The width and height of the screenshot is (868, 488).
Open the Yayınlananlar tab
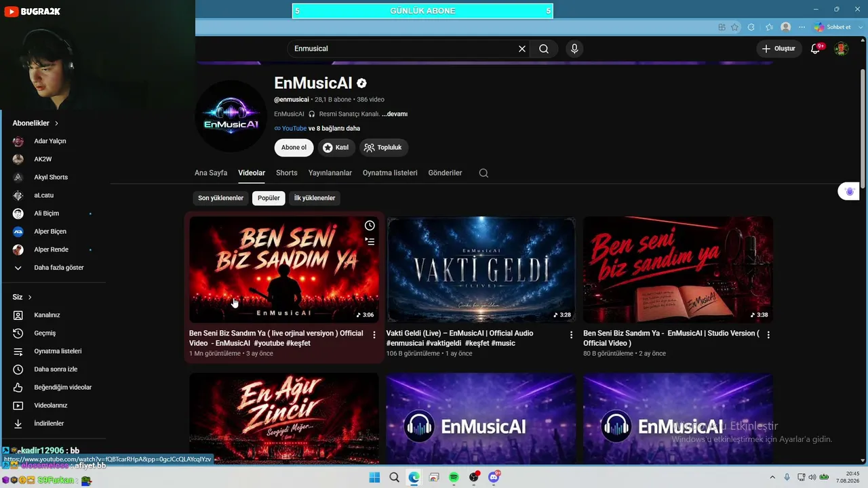(x=330, y=173)
